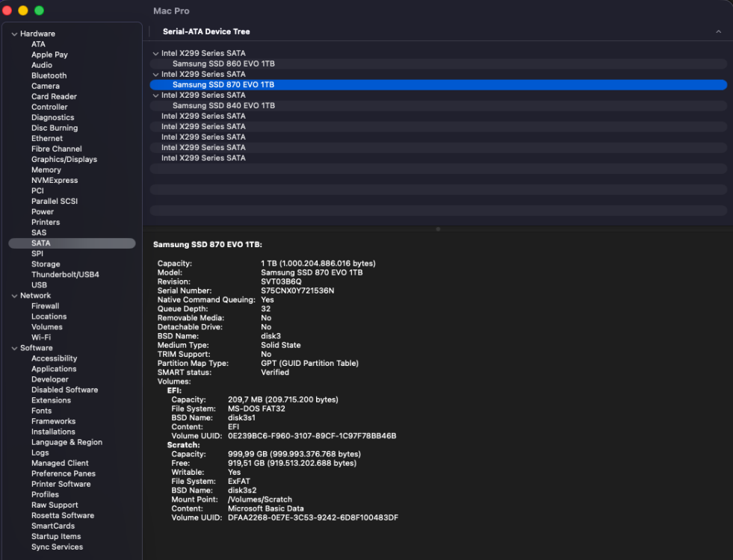Open Parallel SCSI in the sidebar

[55, 202]
